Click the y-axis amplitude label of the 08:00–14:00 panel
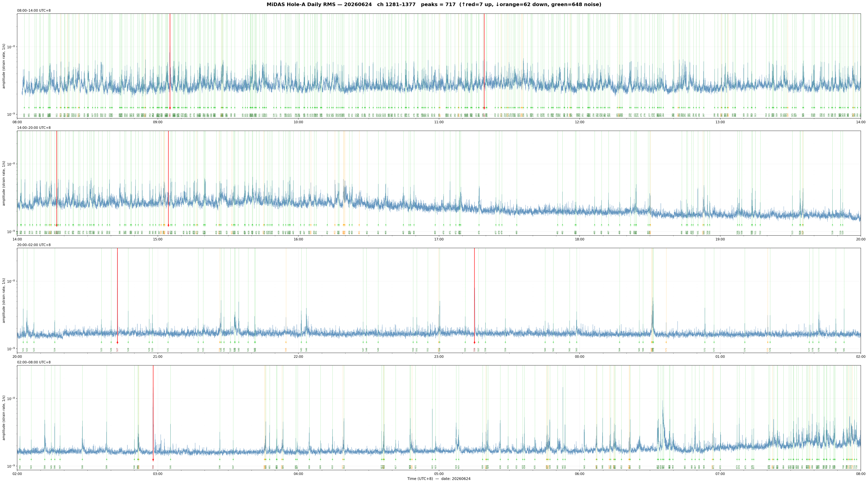The width and height of the screenshot is (868, 483). pyautogui.click(x=4, y=66)
